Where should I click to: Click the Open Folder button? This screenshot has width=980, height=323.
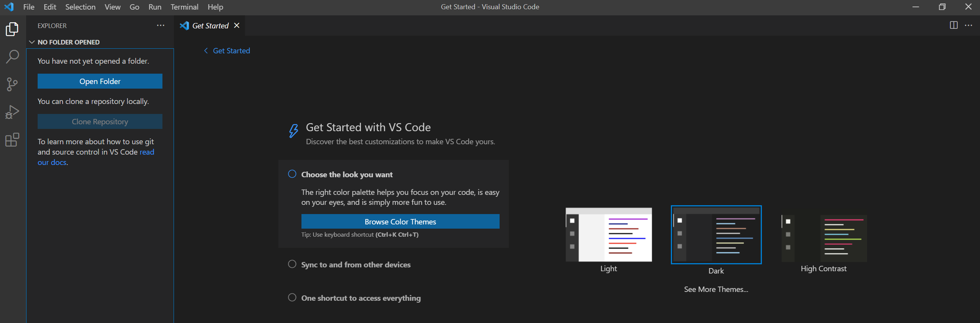point(100,81)
